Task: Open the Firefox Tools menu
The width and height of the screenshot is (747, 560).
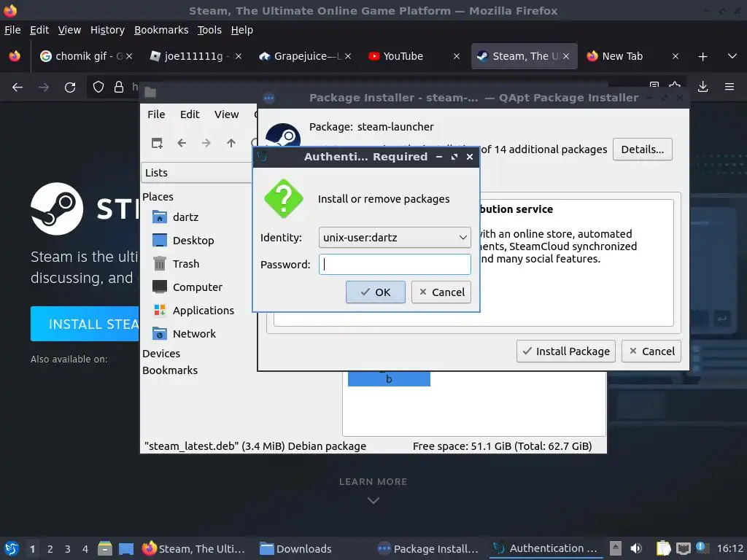Action: (x=209, y=30)
